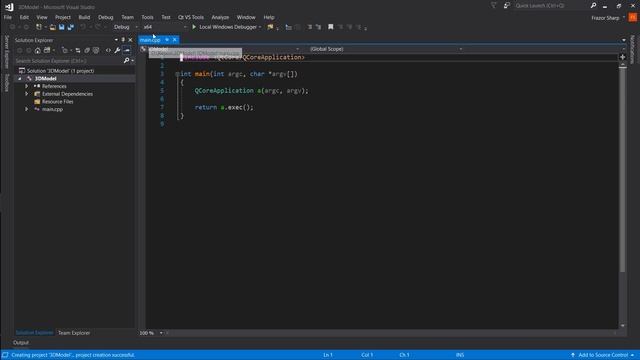This screenshot has width=640, height=360.
Task: Open the Qt VS Tools menu
Action: (191, 17)
